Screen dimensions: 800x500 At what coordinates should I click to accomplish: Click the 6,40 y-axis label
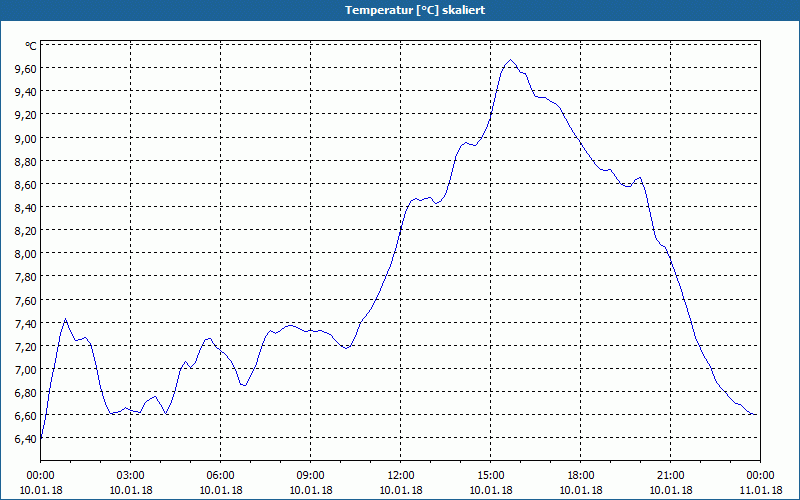tap(27, 439)
